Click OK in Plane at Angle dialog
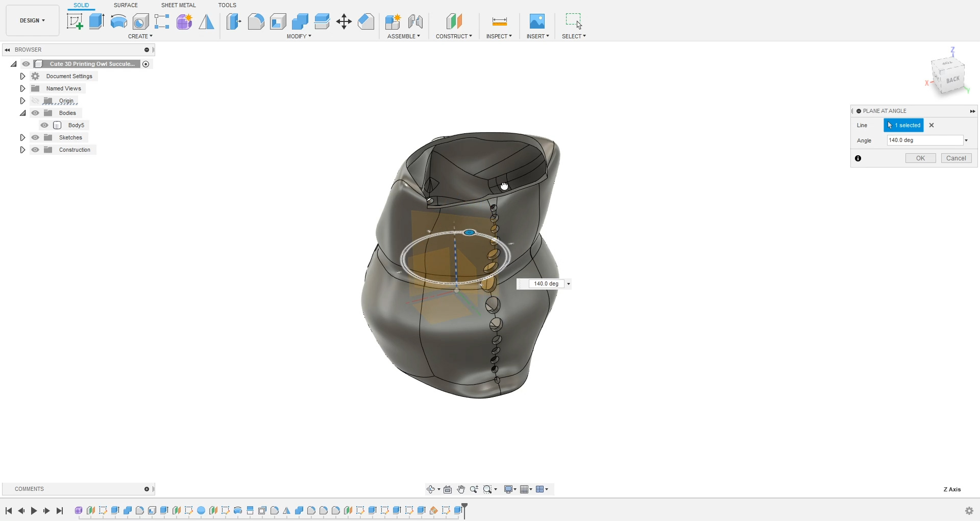 920,158
